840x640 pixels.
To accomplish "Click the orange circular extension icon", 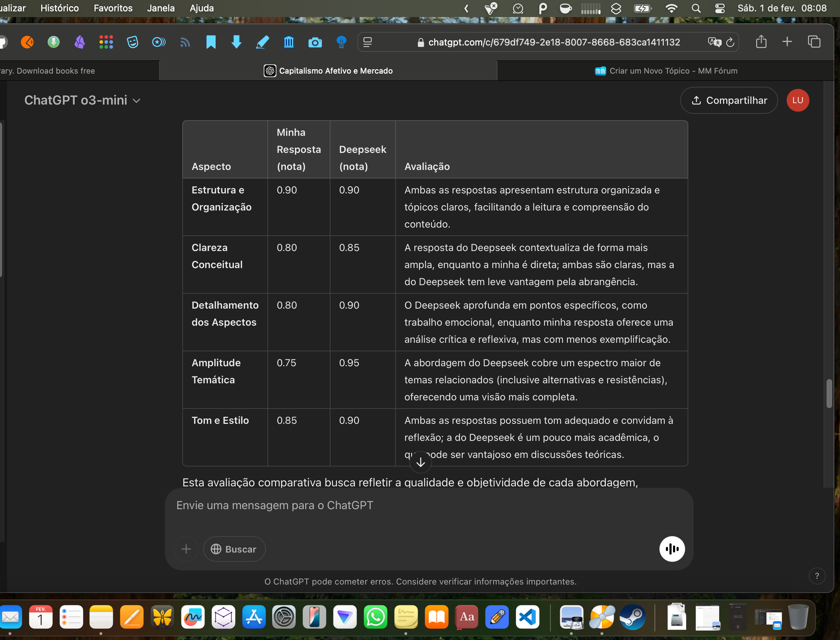I will (x=27, y=42).
